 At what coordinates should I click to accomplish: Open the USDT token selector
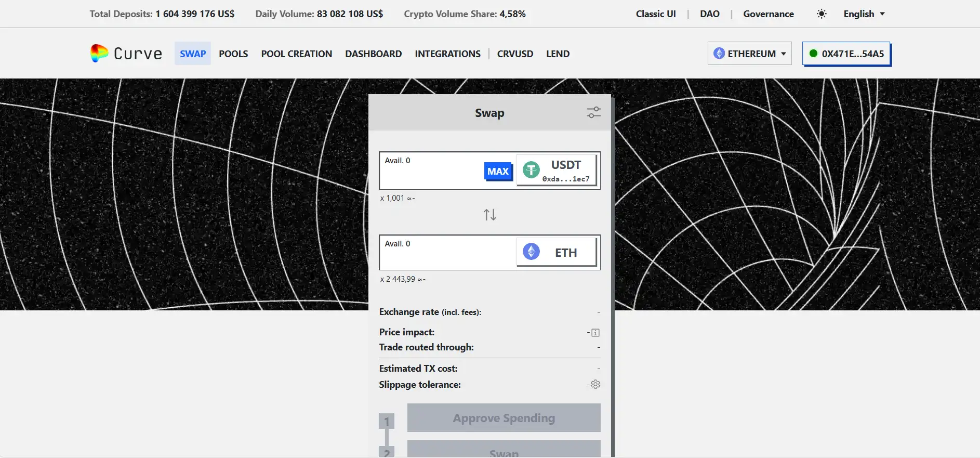pyautogui.click(x=557, y=171)
